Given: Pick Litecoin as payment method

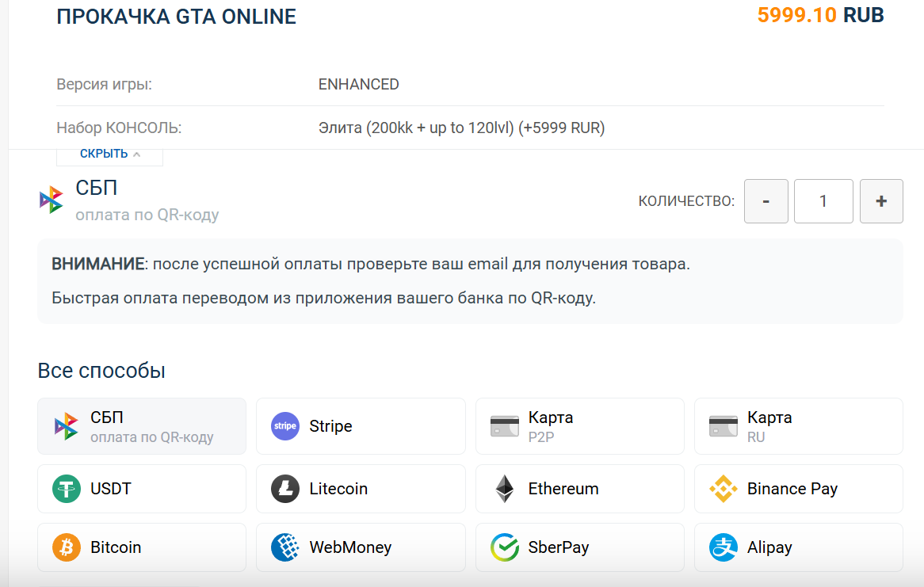Looking at the screenshot, I should [x=361, y=489].
